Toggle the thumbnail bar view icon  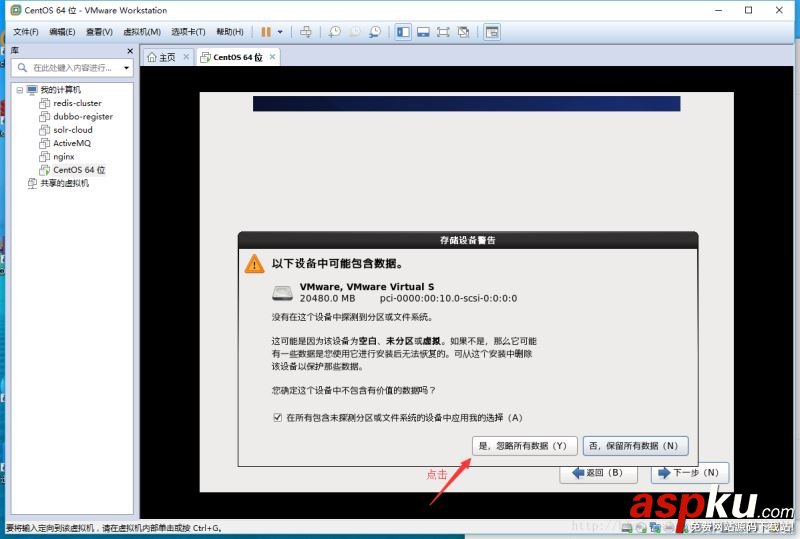[x=423, y=32]
